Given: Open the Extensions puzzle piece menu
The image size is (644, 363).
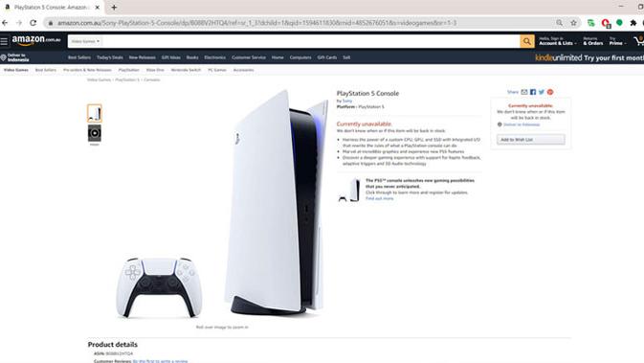Looking at the screenshot, I should coord(633,23).
